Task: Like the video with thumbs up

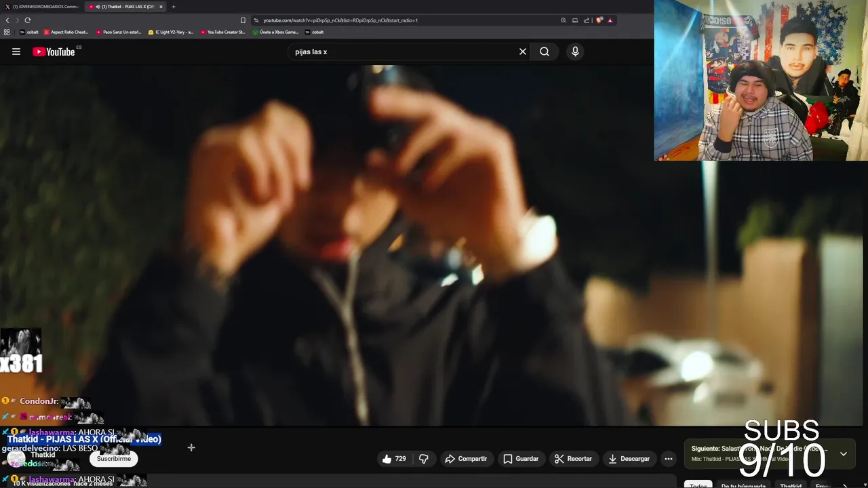Action: tap(394, 459)
